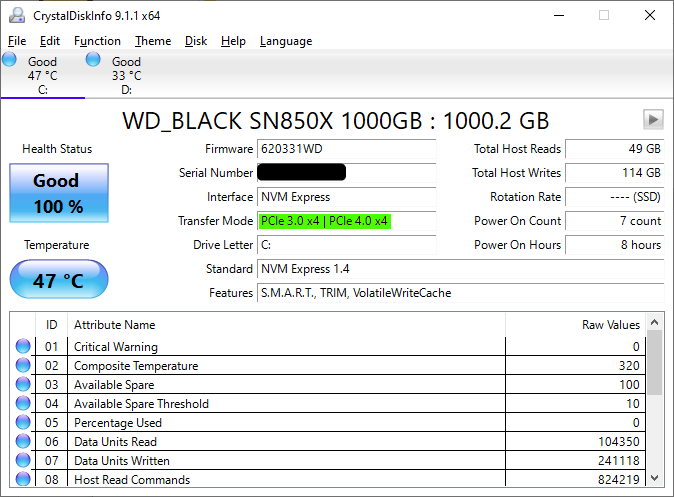Select the Data Units Read row
Screen dimensions: 674x497
(x=328, y=441)
